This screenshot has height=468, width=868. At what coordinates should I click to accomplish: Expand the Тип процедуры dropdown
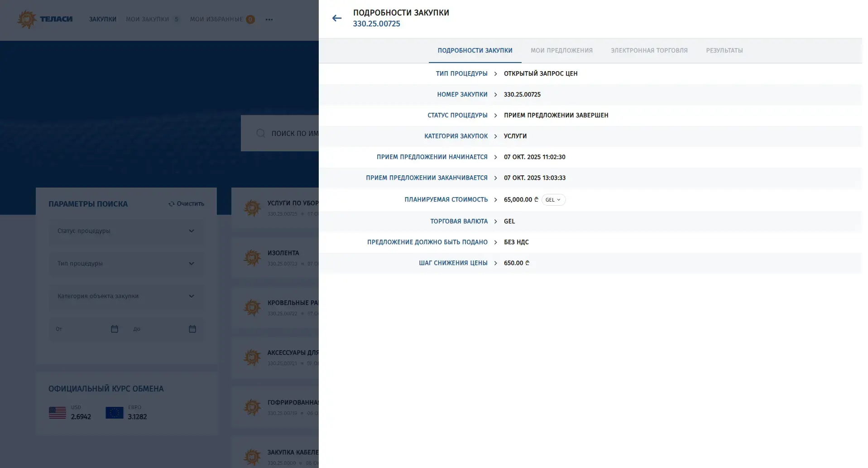[x=126, y=264]
